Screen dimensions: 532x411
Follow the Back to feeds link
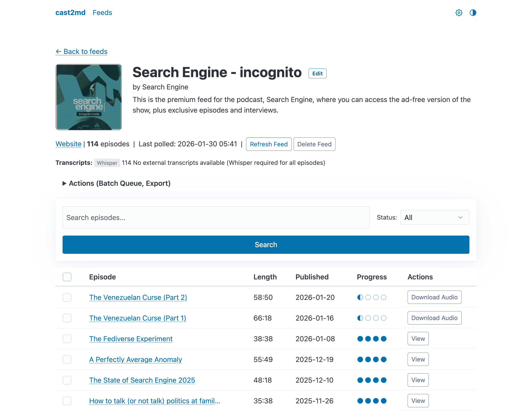82,51
